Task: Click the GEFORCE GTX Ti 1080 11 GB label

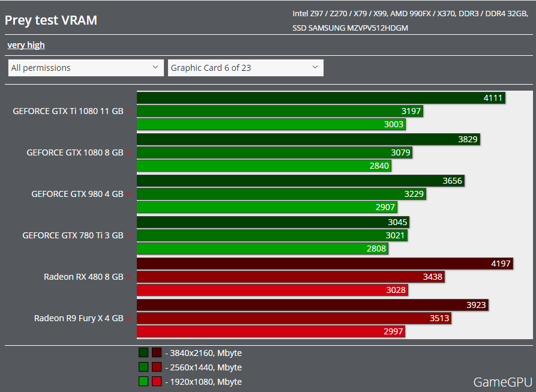Action: [68, 111]
